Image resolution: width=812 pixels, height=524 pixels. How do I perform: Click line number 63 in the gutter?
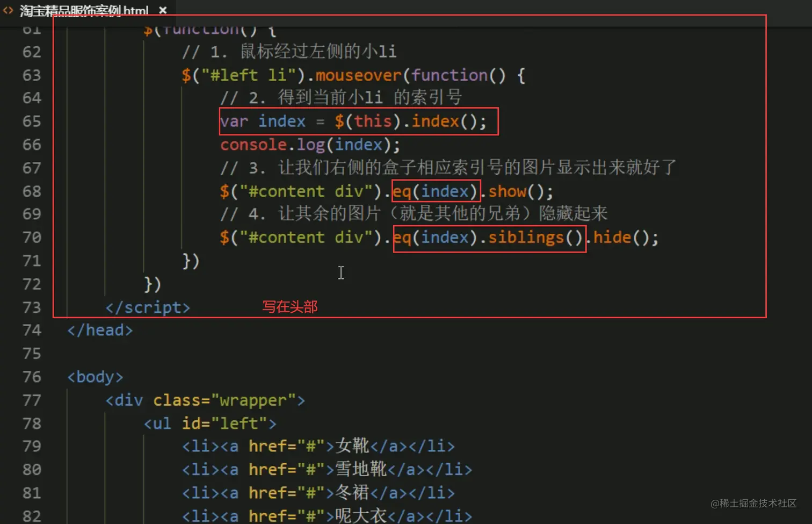click(x=32, y=75)
